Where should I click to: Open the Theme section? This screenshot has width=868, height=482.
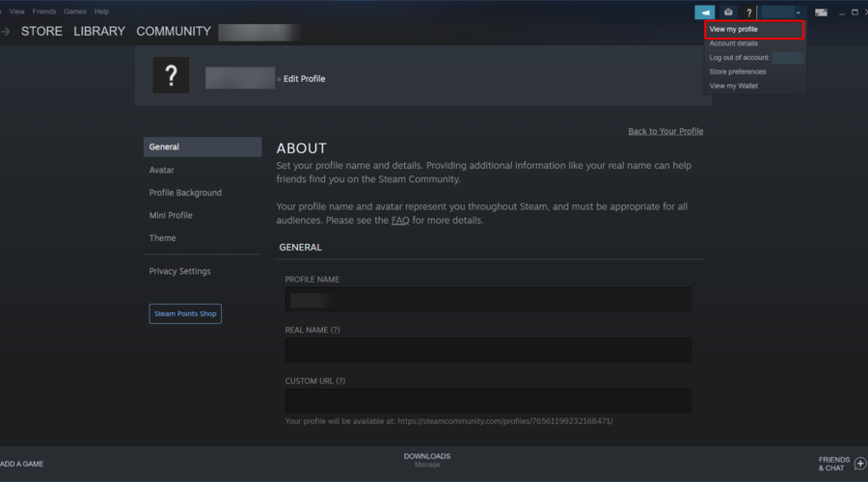(162, 238)
